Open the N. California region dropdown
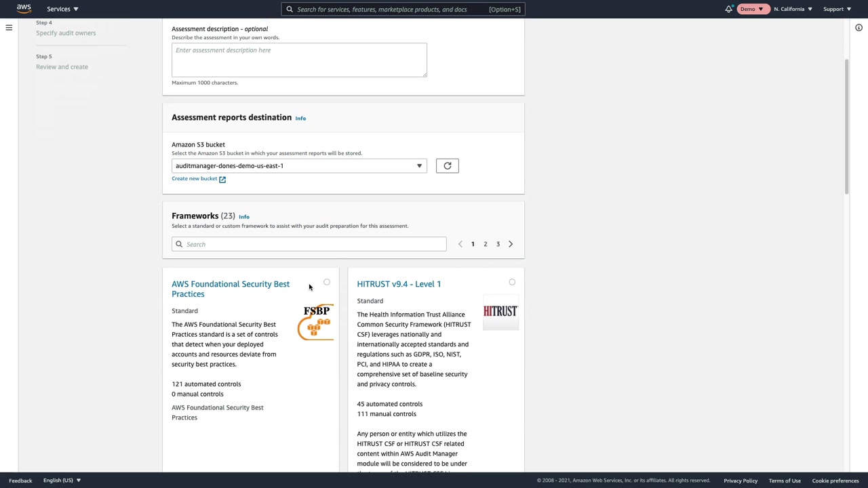Viewport: 868px width, 488px height. (793, 9)
